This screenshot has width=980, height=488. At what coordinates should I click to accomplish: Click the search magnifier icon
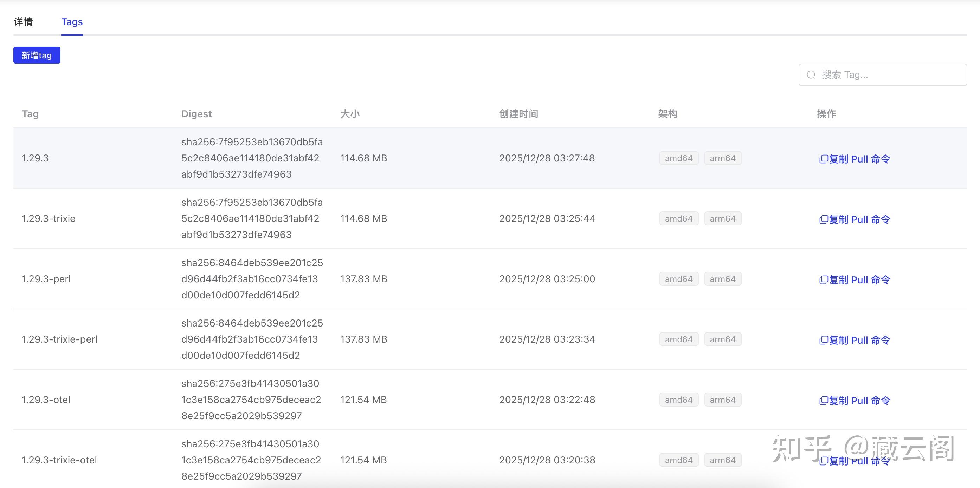[811, 74]
